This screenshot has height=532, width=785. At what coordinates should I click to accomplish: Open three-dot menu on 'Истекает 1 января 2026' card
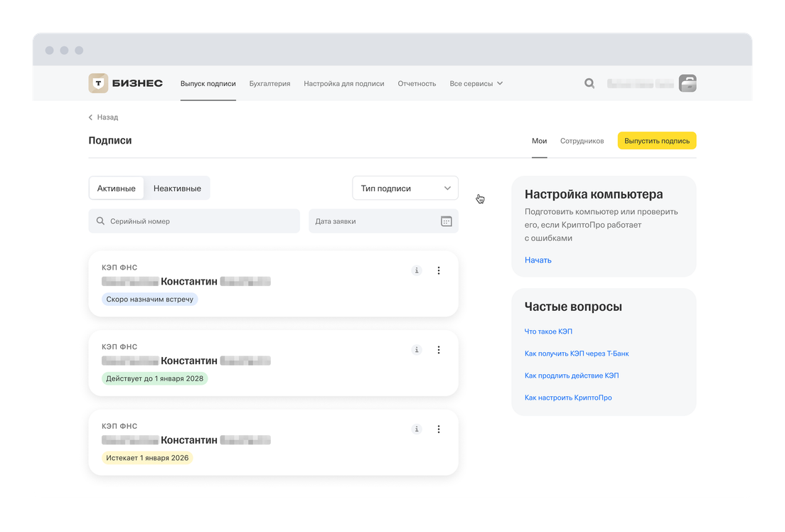[x=439, y=429]
